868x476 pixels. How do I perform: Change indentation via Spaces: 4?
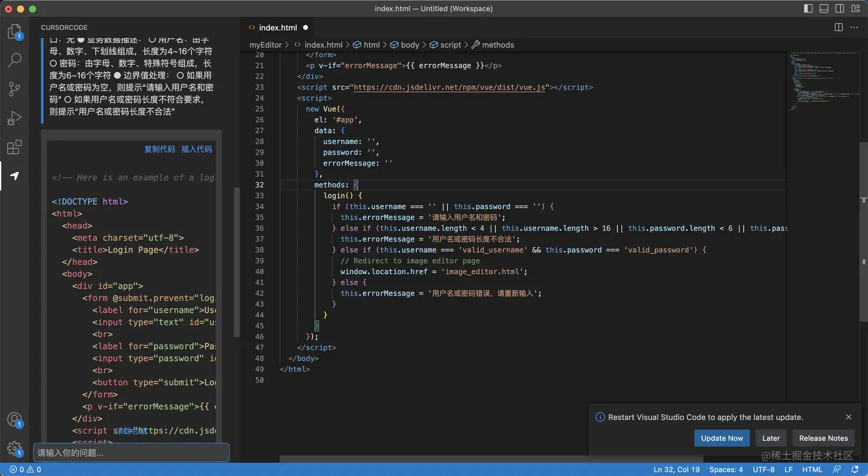click(726, 469)
